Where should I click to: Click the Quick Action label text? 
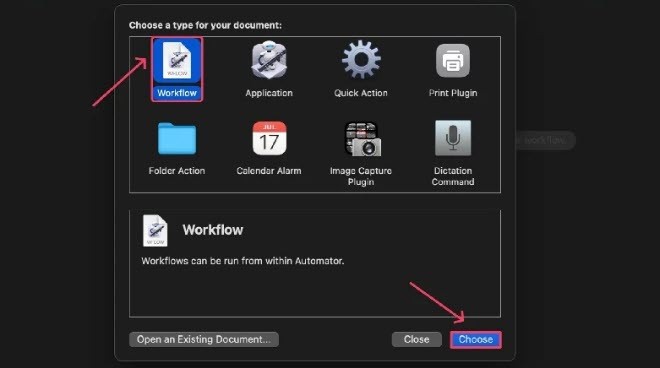coord(361,93)
